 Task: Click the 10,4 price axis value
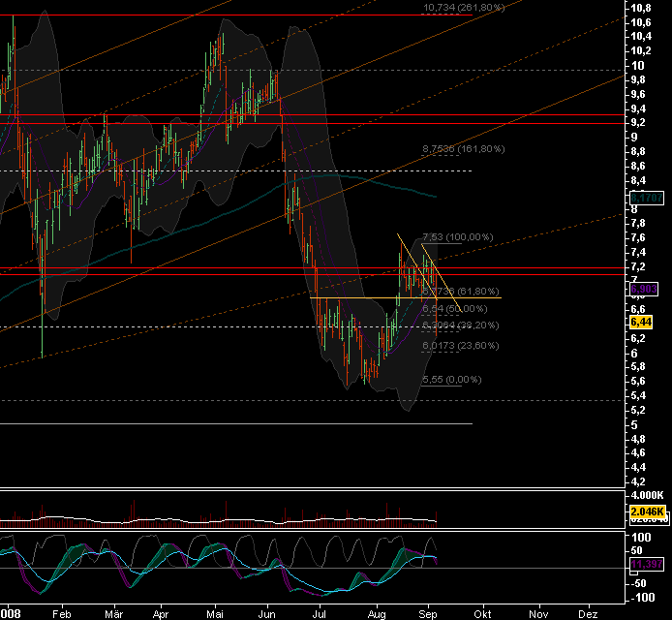click(x=641, y=37)
